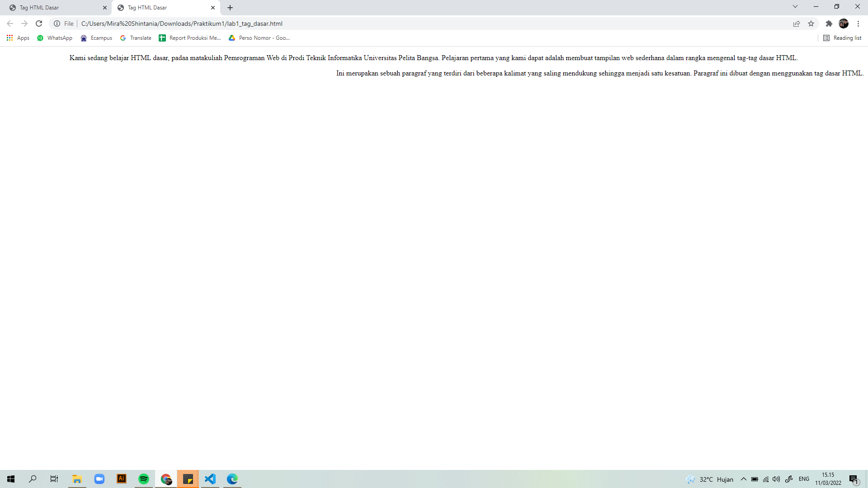
Task: Bookmark this page with star icon
Action: 811,23
